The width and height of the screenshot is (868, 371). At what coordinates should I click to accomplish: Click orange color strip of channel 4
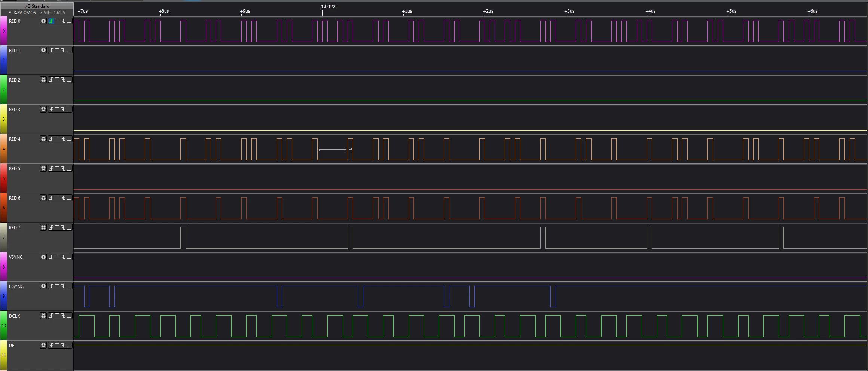point(4,149)
